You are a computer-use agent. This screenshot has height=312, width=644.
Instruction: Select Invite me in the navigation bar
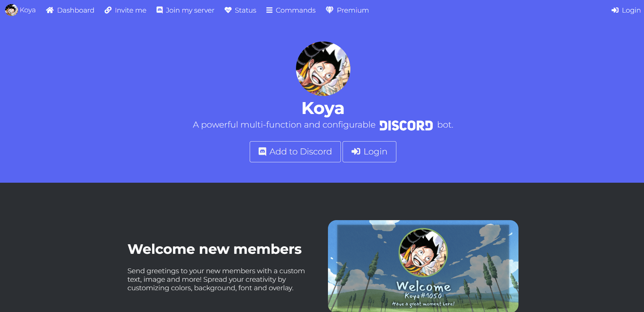[126, 10]
